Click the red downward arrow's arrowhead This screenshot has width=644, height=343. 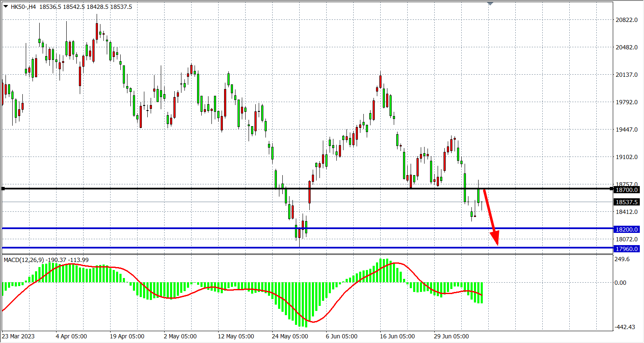(x=496, y=240)
